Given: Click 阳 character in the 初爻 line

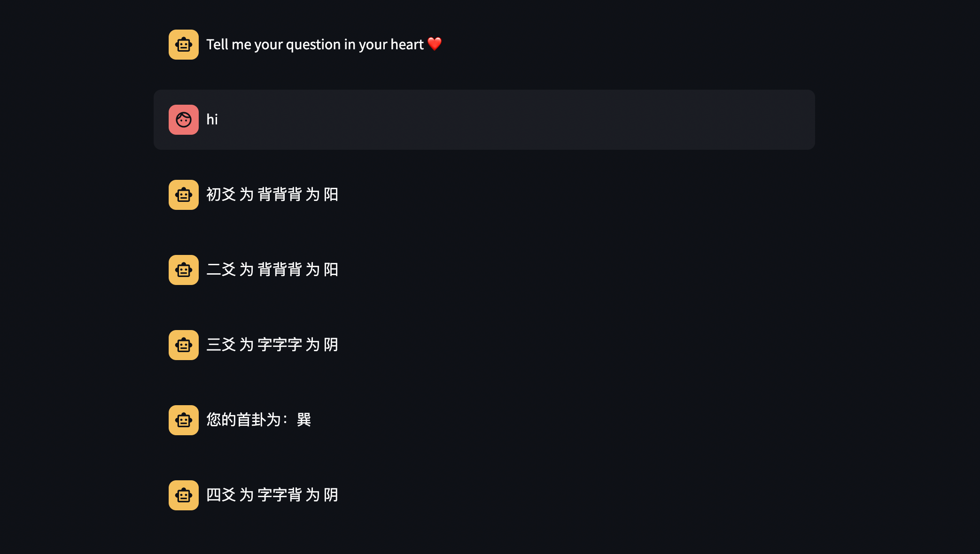Looking at the screenshot, I should 331,194.
